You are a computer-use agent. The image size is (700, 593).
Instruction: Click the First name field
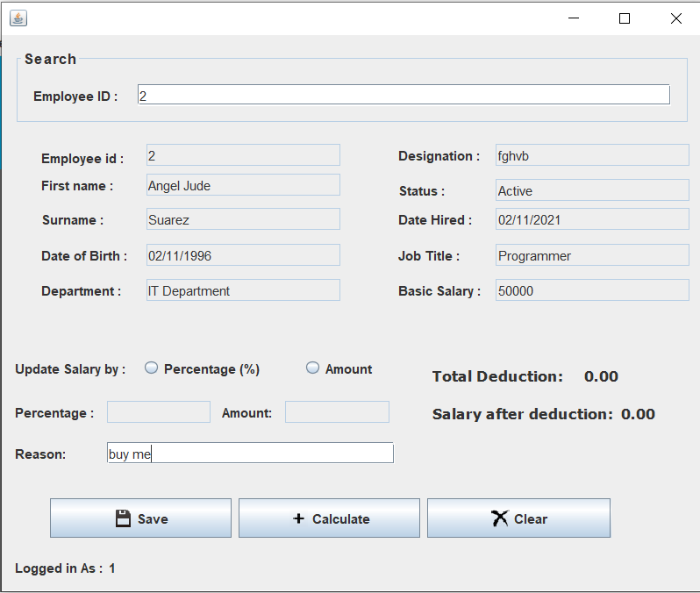point(243,185)
